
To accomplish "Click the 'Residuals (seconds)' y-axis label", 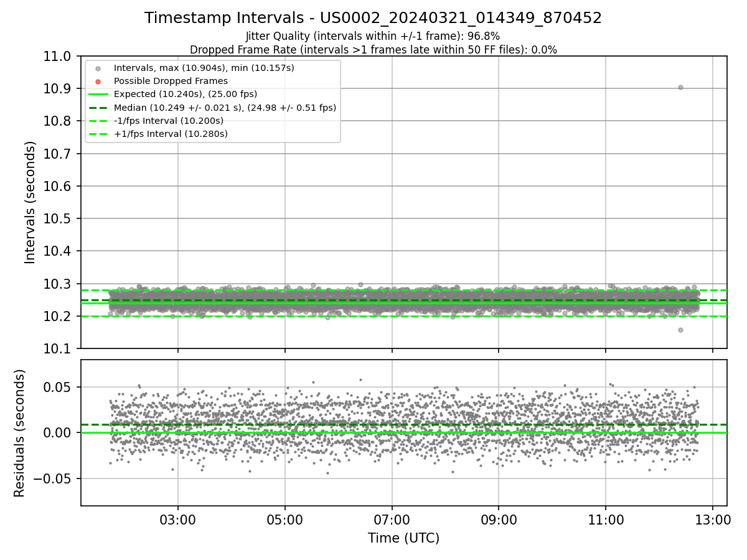I will point(20,433).
